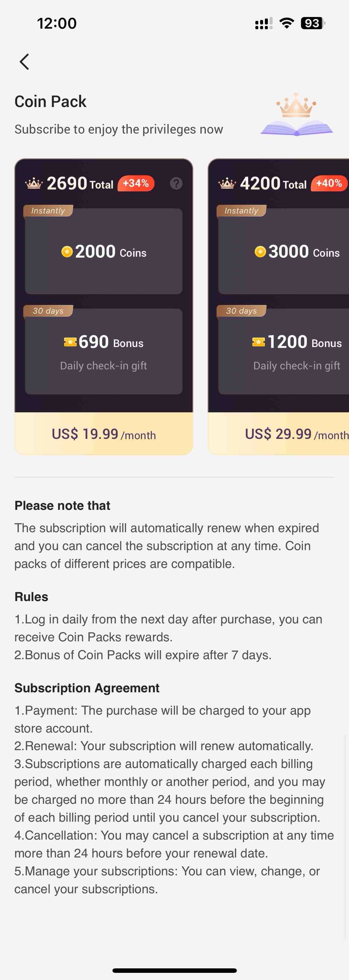Subscribe for US$ 19.99 per month
Viewport: 349px width, 980px height.
pos(104,434)
